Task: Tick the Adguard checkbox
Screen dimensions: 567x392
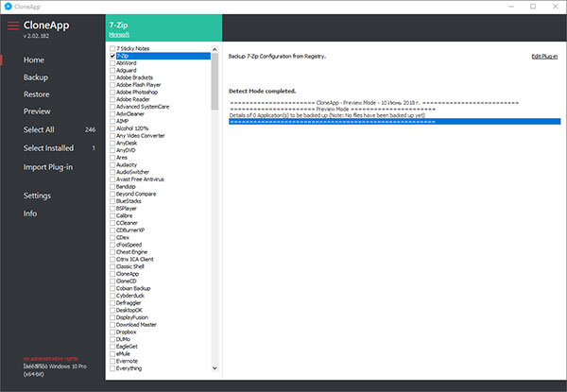Action: tap(112, 71)
